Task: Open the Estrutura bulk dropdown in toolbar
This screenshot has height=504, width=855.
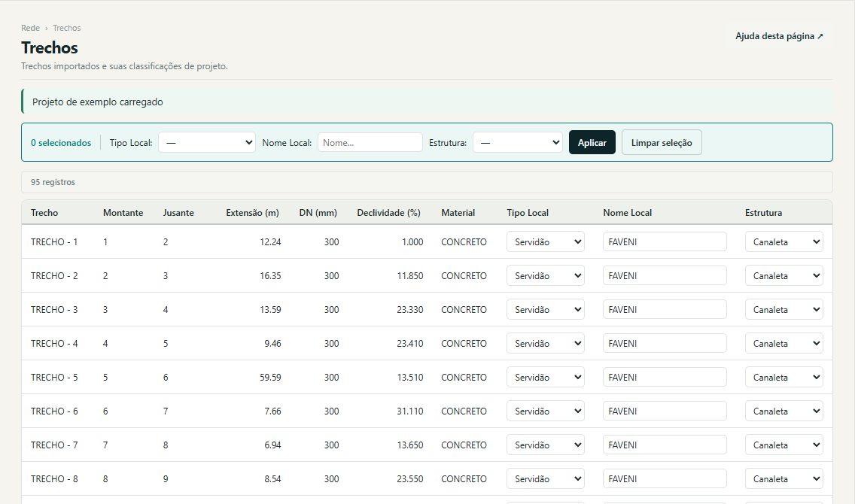Action: (518, 143)
